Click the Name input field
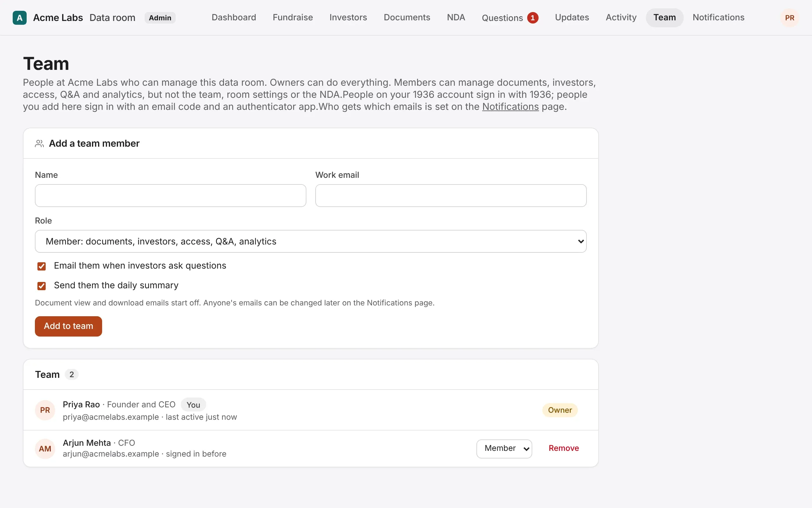 click(x=170, y=196)
